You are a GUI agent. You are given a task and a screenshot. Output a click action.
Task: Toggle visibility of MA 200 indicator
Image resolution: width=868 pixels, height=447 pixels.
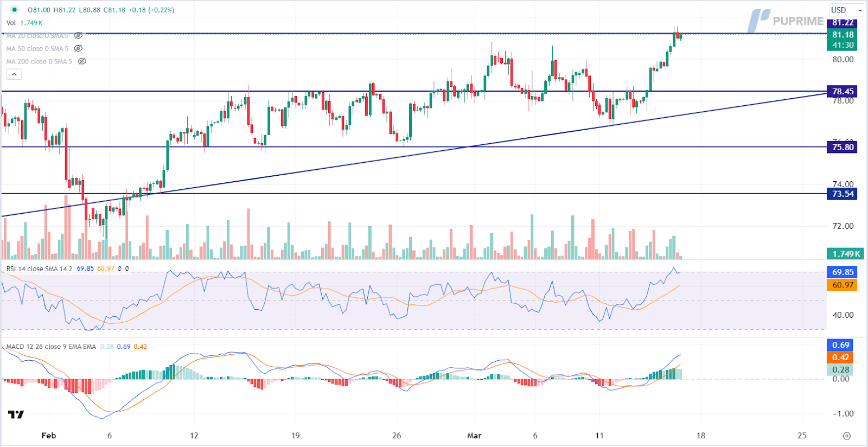coord(82,61)
